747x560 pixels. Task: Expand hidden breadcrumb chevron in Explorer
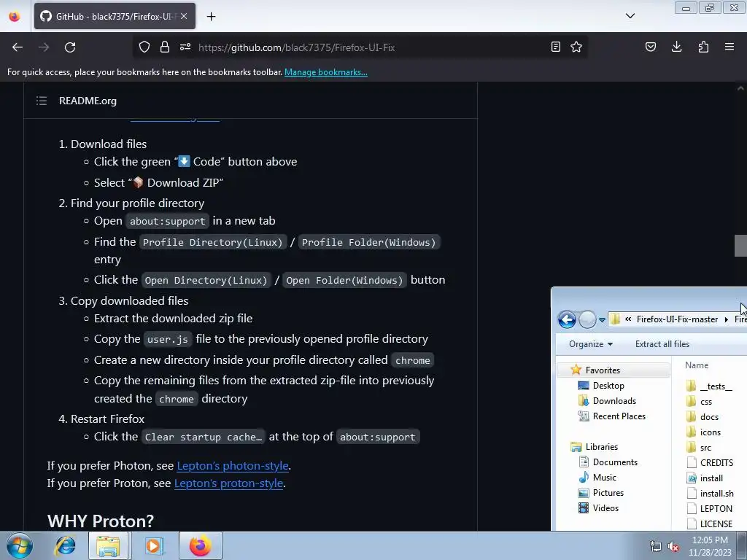click(x=628, y=319)
